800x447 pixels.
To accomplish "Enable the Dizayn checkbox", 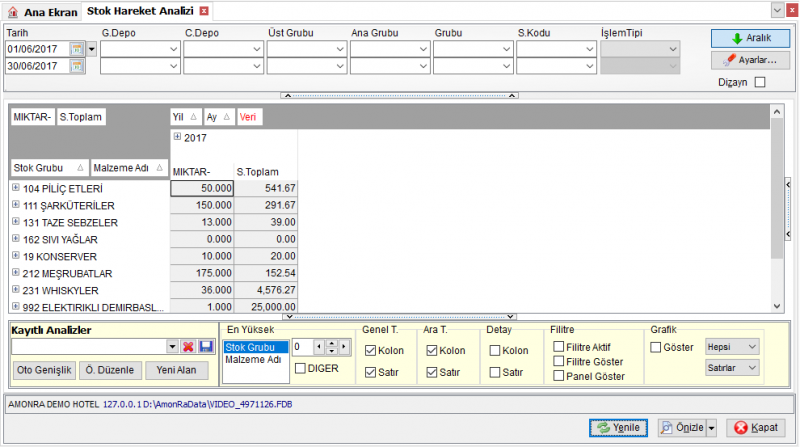I will 760,82.
